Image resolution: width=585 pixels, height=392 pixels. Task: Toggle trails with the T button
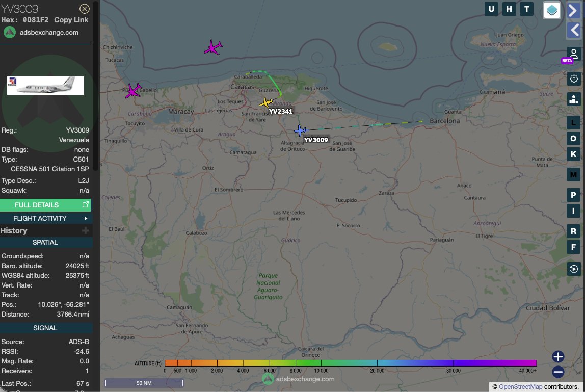[x=525, y=9]
